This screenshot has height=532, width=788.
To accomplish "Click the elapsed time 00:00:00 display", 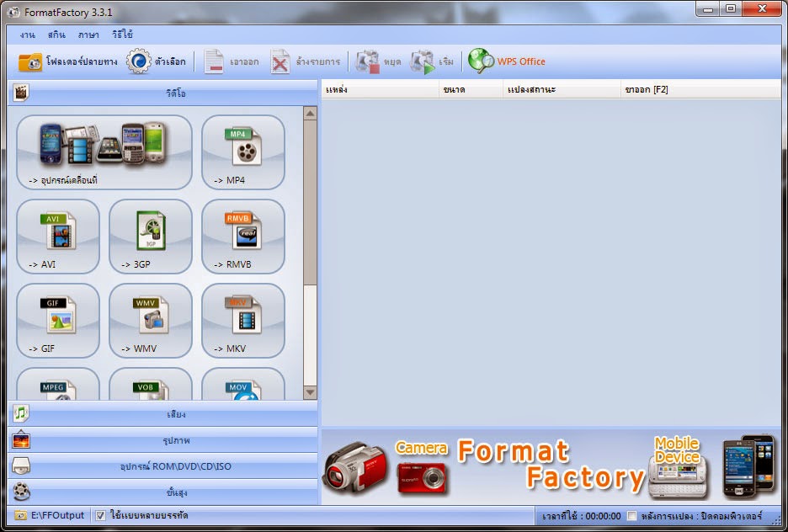I will 582,516.
